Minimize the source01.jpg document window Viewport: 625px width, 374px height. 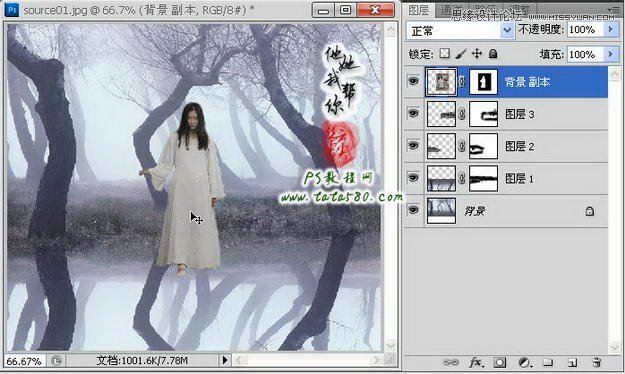pyautogui.click(x=323, y=10)
